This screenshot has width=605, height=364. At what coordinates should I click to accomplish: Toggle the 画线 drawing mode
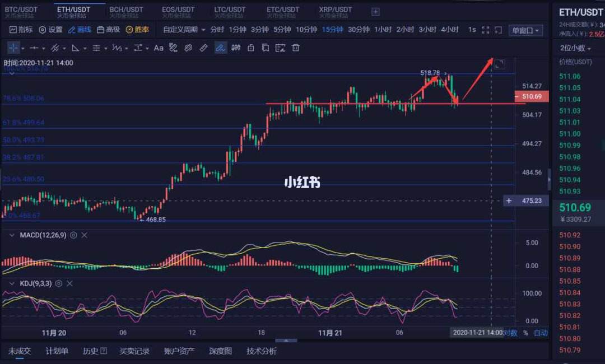[x=79, y=30]
